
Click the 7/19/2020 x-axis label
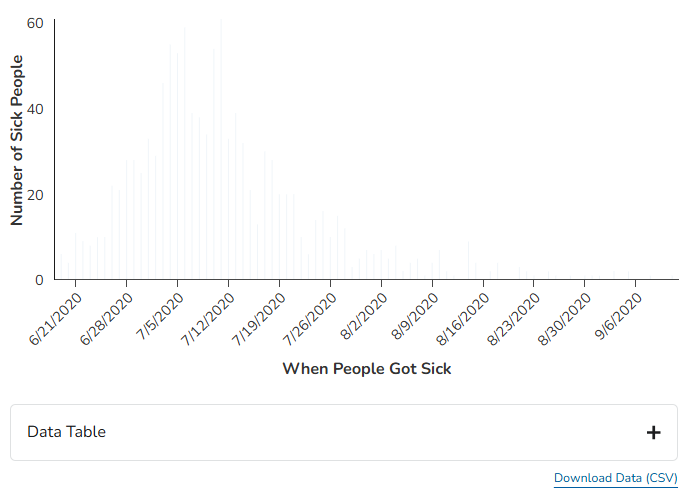tap(260, 320)
